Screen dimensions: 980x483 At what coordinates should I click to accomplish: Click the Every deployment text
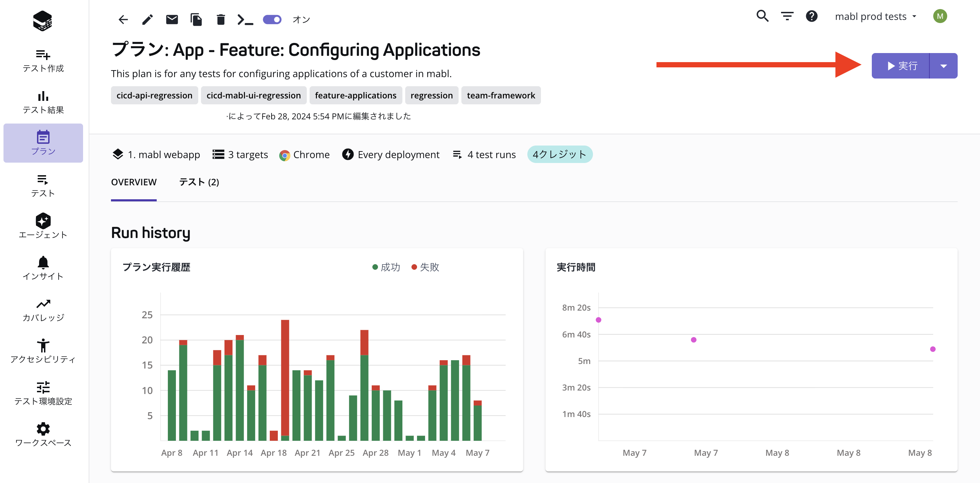click(399, 154)
